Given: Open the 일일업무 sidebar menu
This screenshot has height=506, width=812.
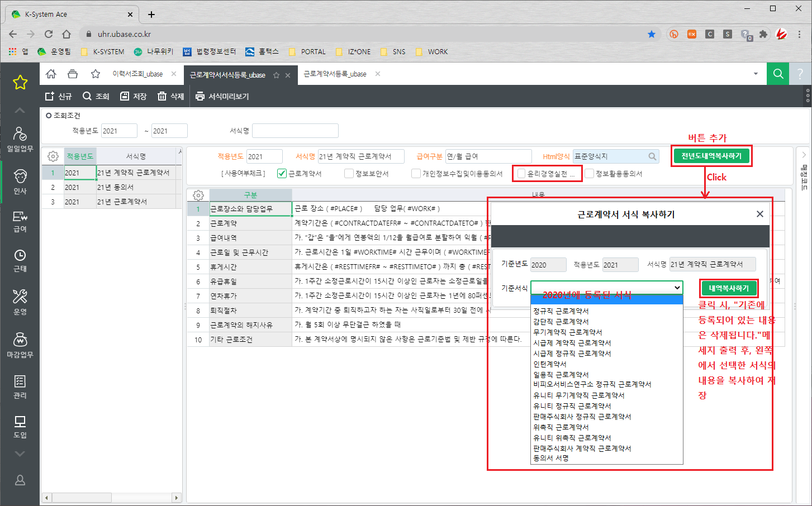Looking at the screenshot, I should [20, 139].
